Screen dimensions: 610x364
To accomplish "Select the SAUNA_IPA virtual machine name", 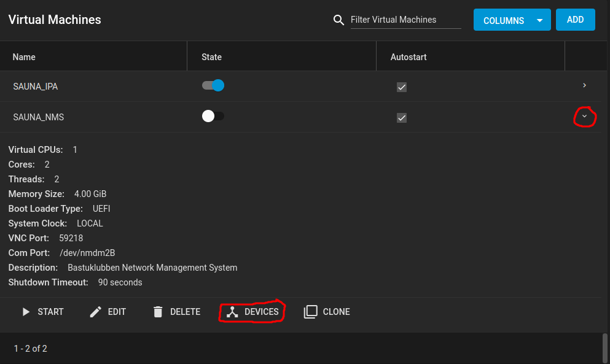I will click(x=36, y=87).
